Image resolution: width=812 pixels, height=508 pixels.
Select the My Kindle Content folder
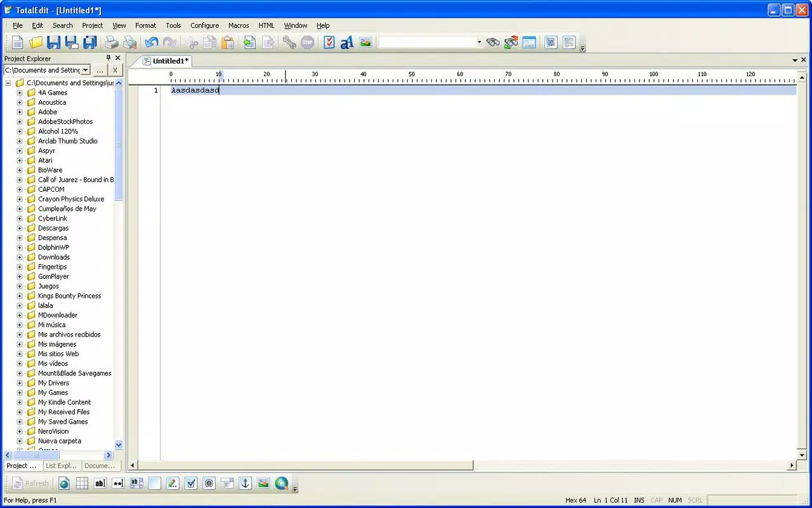pos(64,402)
